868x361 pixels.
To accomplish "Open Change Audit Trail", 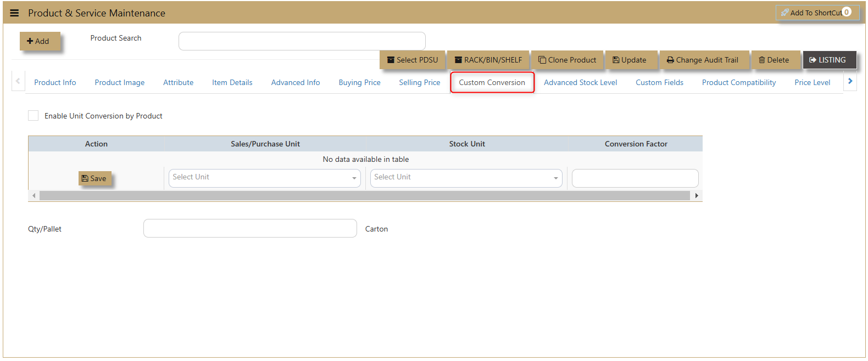I will click(x=703, y=60).
